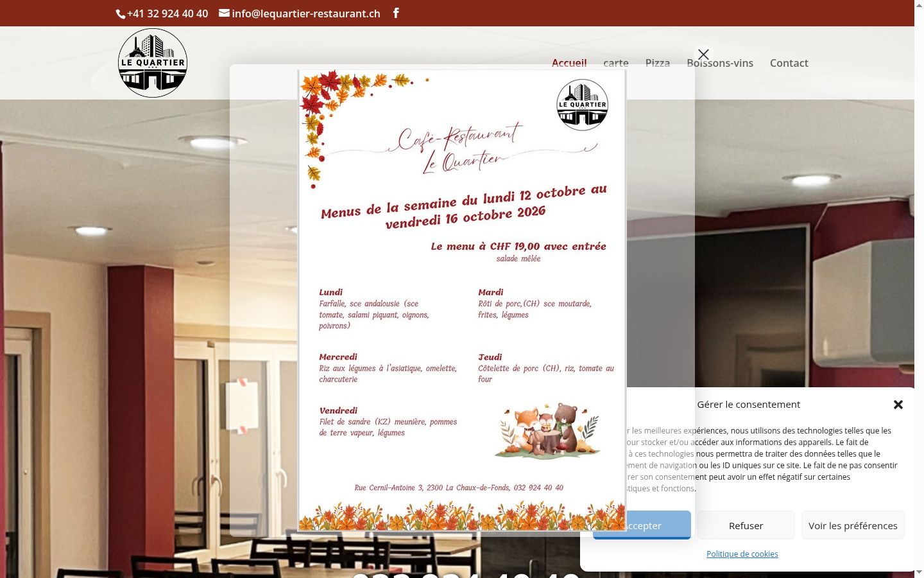The image size is (924, 578).
Task: Call the number +41 32 924 40 40
Action: coord(167,13)
